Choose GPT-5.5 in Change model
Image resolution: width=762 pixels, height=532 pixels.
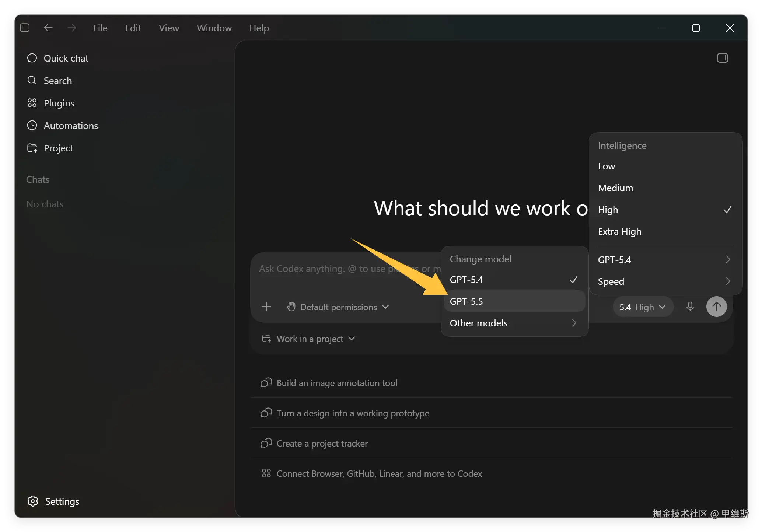click(x=466, y=301)
